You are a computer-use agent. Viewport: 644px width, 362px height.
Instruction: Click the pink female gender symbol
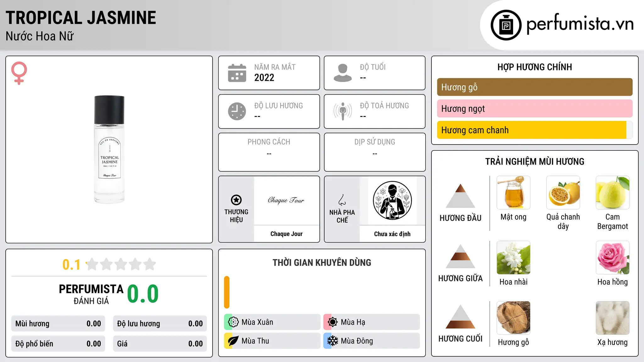click(x=19, y=73)
